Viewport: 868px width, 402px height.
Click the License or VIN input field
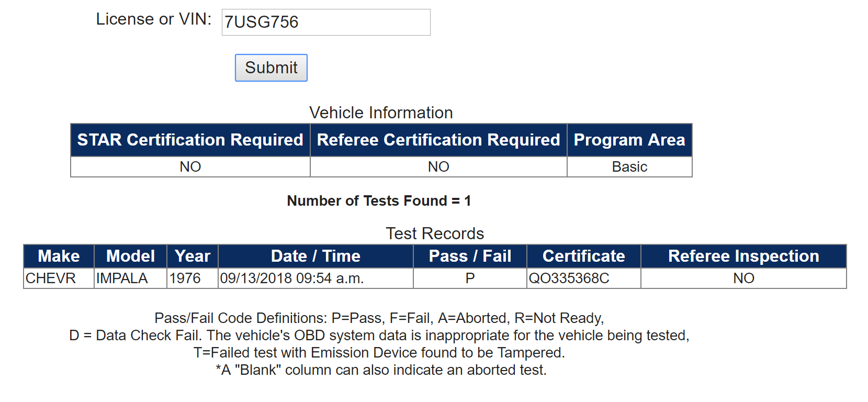[326, 22]
